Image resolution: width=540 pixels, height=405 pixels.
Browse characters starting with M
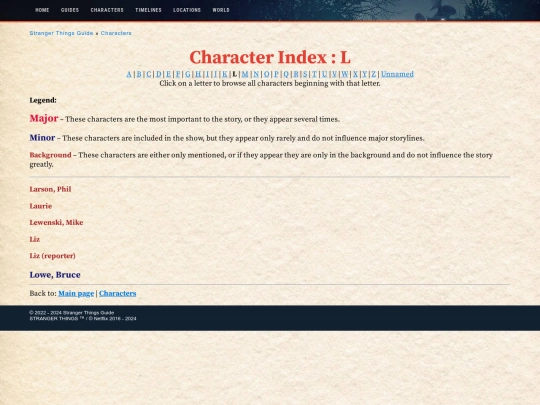pos(245,74)
